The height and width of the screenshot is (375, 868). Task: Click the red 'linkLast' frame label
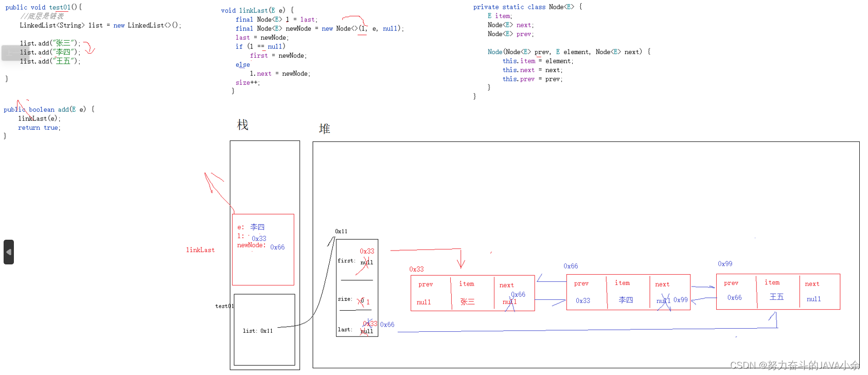(200, 250)
